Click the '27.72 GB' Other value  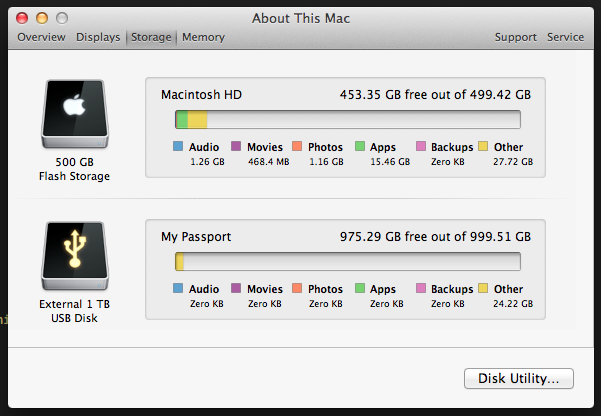[x=513, y=162]
